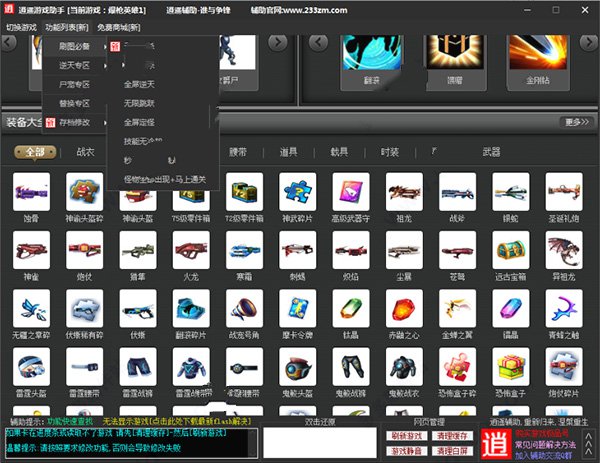Switch to the 武器 category tab

pyautogui.click(x=492, y=152)
